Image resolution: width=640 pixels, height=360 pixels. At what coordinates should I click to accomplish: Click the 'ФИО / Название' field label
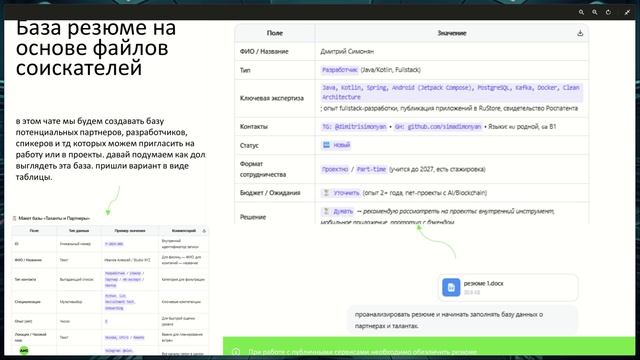[264, 51]
